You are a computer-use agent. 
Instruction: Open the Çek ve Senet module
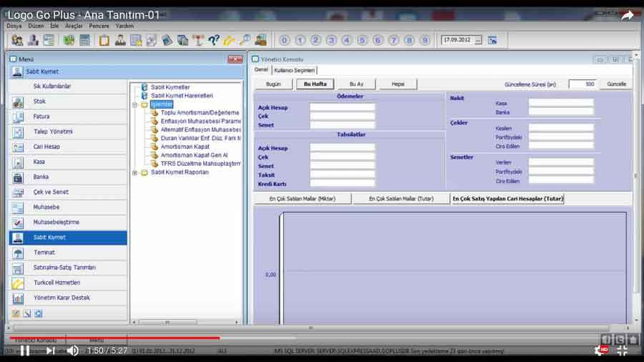point(68,192)
